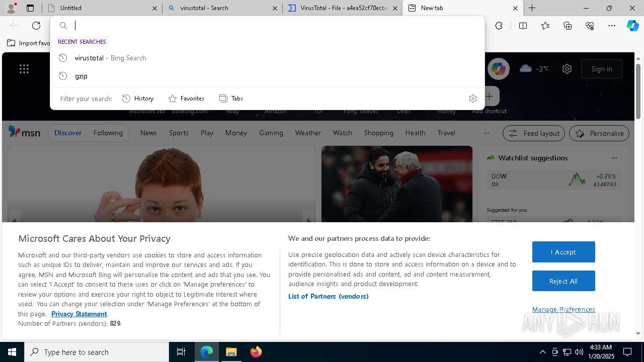
Task: Click Reject All cookies button
Action: 563,281
